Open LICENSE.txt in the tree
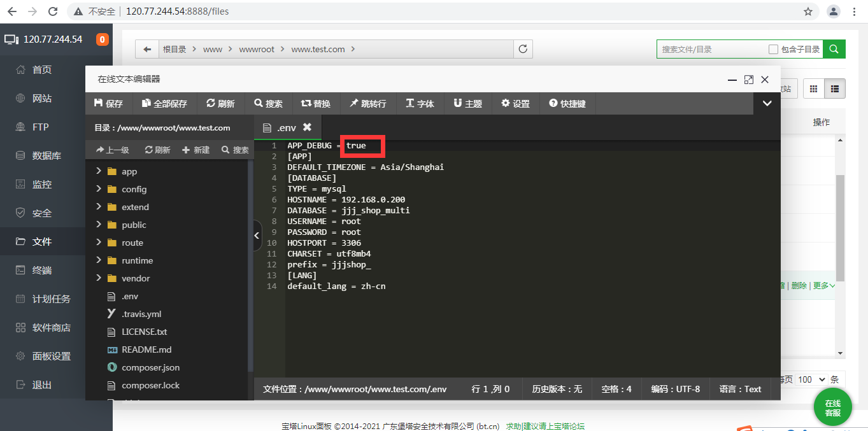The image size is (868, 431). [145, 332]
